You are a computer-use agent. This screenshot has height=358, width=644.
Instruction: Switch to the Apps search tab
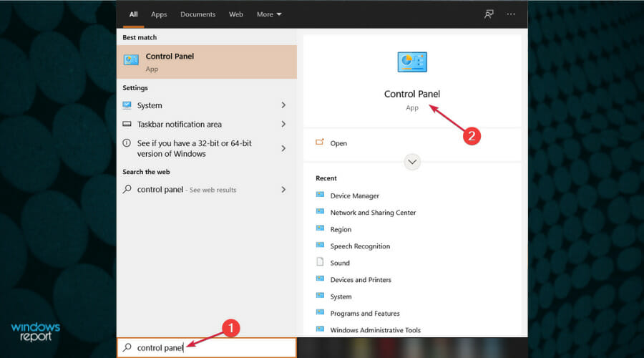(x=159, y=14)
